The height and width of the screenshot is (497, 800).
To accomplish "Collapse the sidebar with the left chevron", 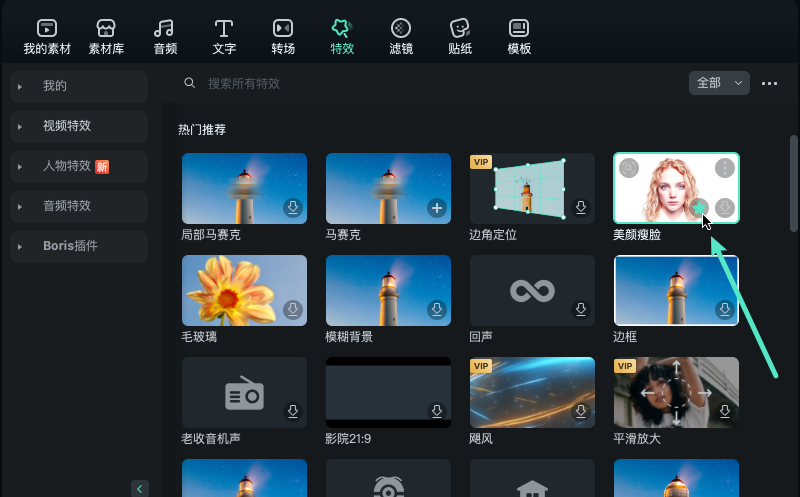I will [140, 489].
